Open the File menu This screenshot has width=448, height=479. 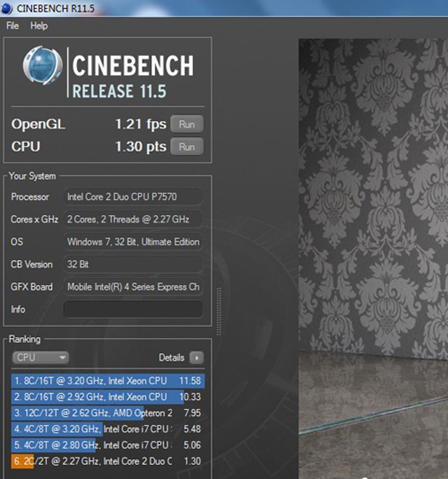(x=13, y=26)
